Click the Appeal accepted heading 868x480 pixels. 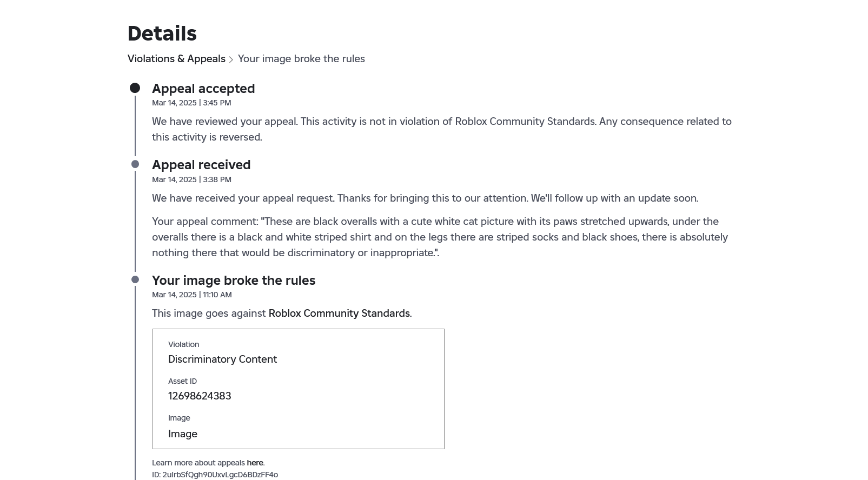(203, 89)
